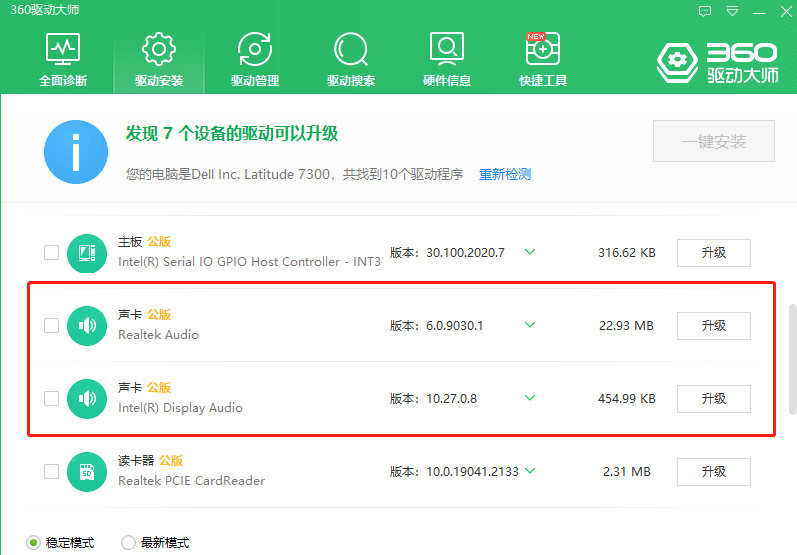The image size is (797, 555).
Task: Minimize the 360驱动大师 window
Action: click(x=759, y=12)
